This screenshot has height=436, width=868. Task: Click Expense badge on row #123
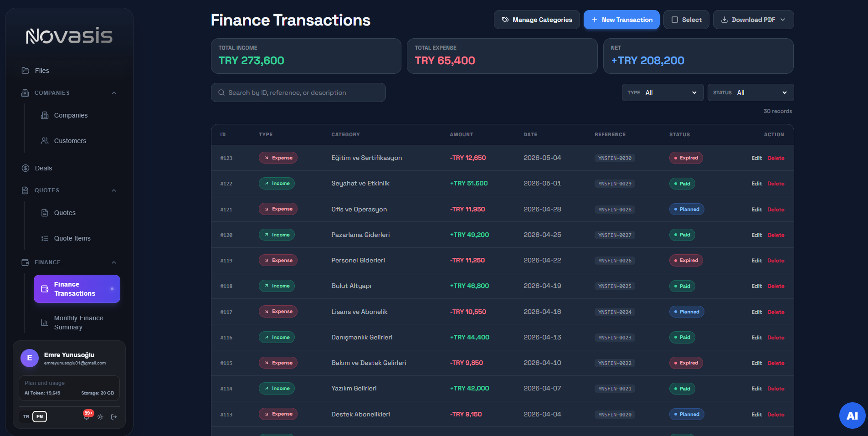[x=278, y=158]
